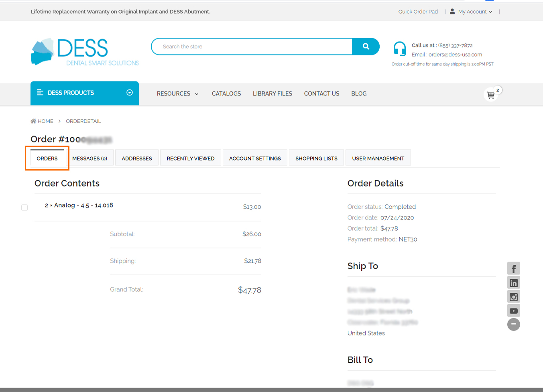The width and height of the screenshot is (543, 392).
Task: Click the Analog - 4.5 - 14.018 product link
Action: pos(83,205)
